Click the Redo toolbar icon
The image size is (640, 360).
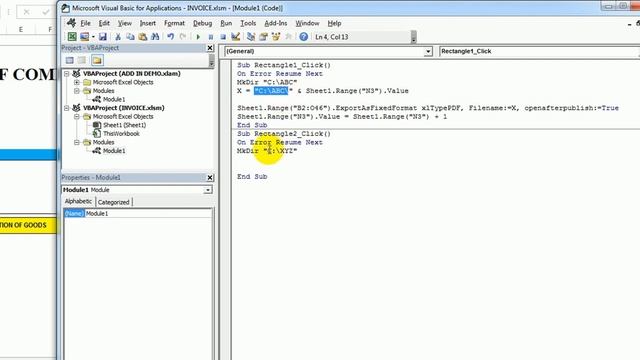pos(183,37)
